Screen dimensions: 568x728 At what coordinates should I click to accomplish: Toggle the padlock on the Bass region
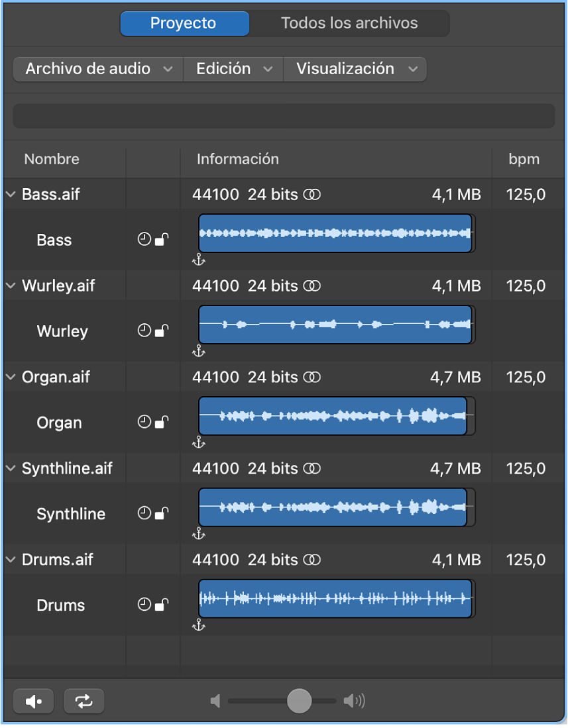161,240
